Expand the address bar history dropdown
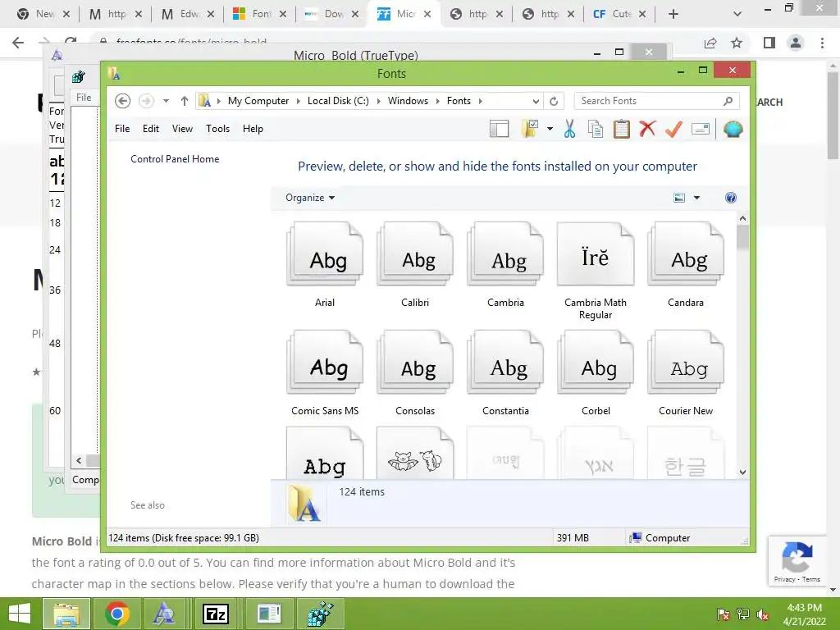Viewport: 840px width, 630px height. (535, 101)
